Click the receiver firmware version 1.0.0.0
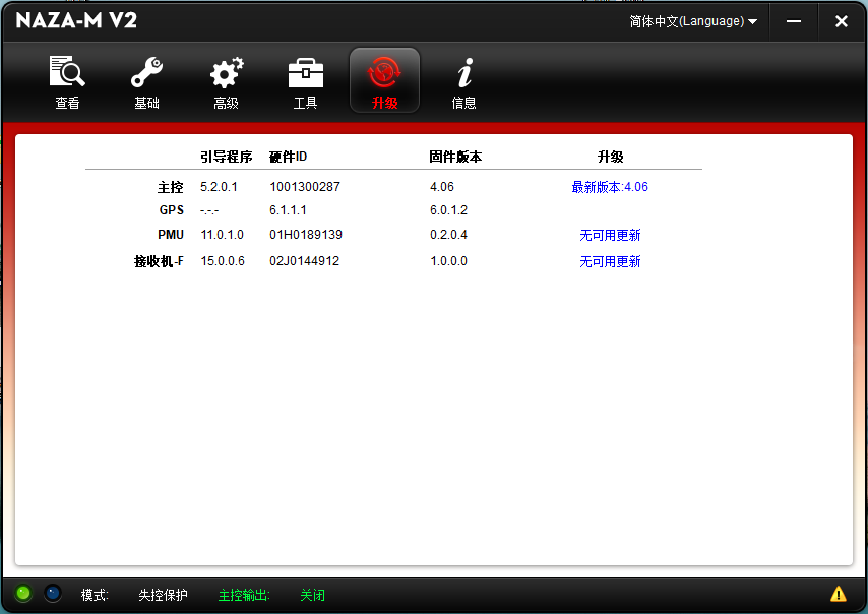 (x=449, y=261)
